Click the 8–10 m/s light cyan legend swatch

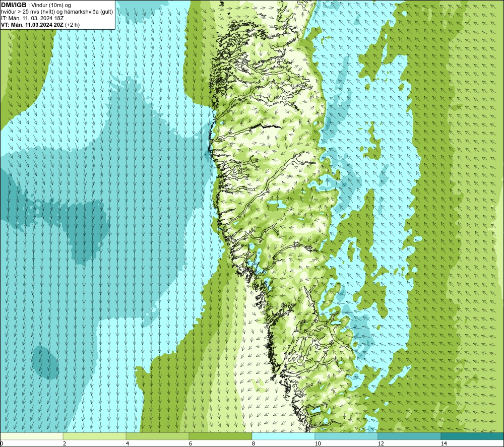click(283, 436)
